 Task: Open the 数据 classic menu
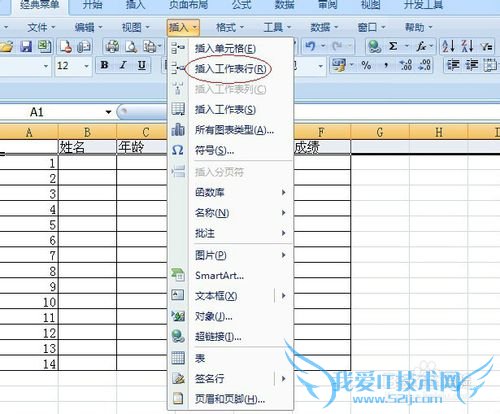click(x=324, y=27)
